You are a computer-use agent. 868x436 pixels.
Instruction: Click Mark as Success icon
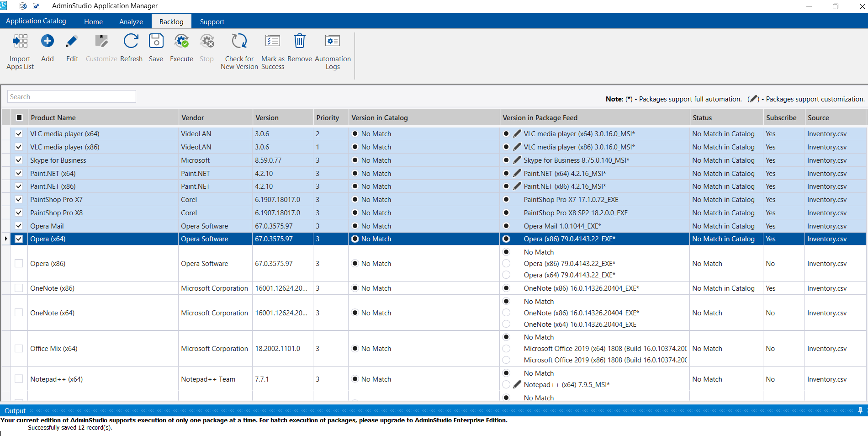click(273, 41)
